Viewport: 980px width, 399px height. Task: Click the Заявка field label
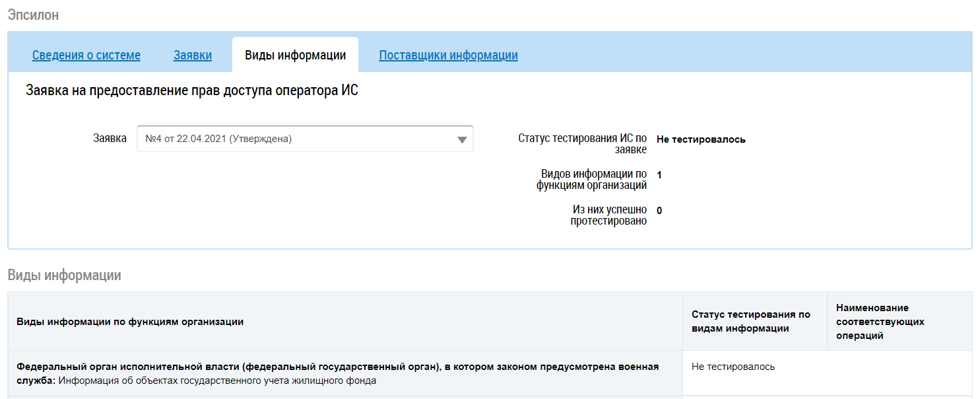(x=110, y=138)
